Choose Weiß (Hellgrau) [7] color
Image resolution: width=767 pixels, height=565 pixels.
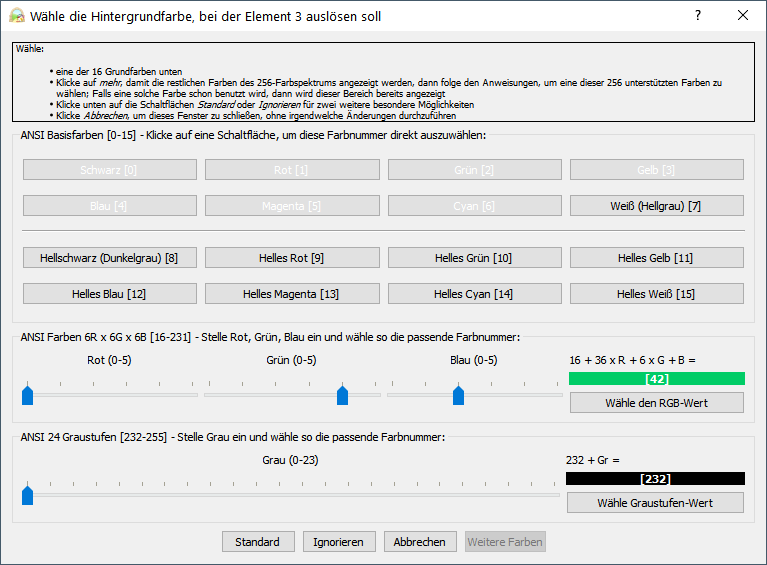coord(656,206)
